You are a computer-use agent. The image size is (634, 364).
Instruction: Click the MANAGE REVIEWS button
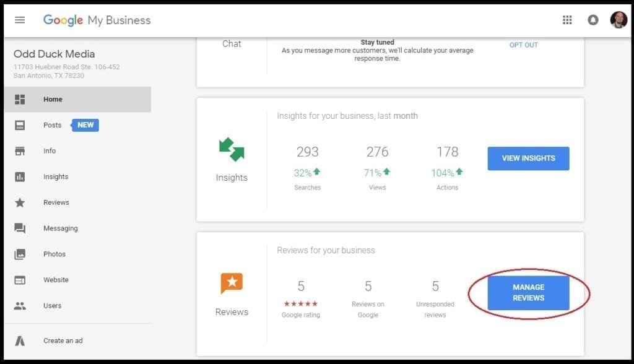528,292
